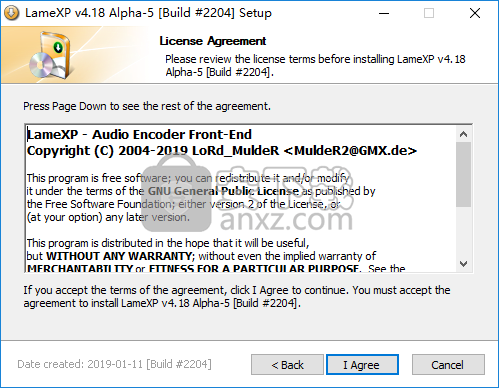The image size is (499, 388).
Task: Click the I Agree button
Action: pos(362,365)
